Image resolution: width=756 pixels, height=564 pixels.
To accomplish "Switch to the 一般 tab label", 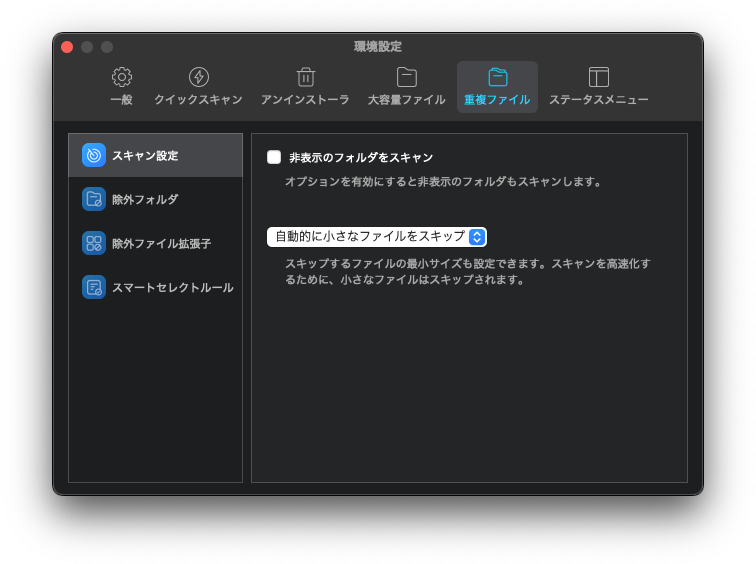I will click(x=122, y=100).
